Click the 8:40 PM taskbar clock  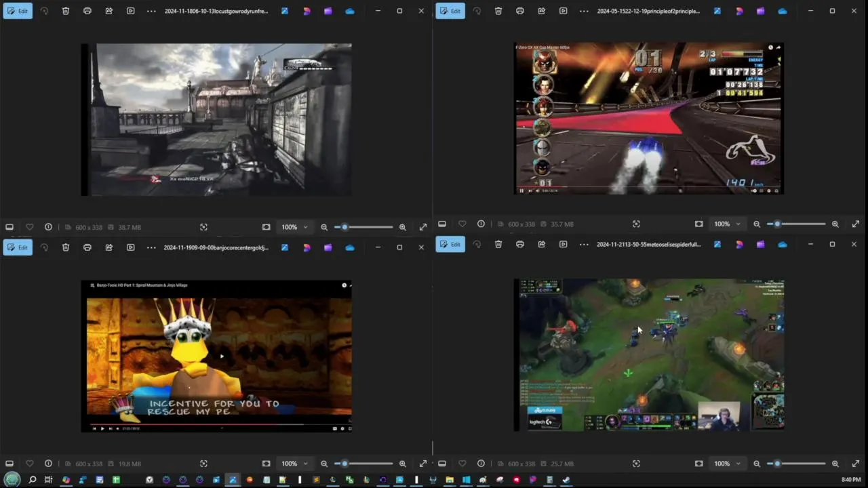click(x=851, y=480)
